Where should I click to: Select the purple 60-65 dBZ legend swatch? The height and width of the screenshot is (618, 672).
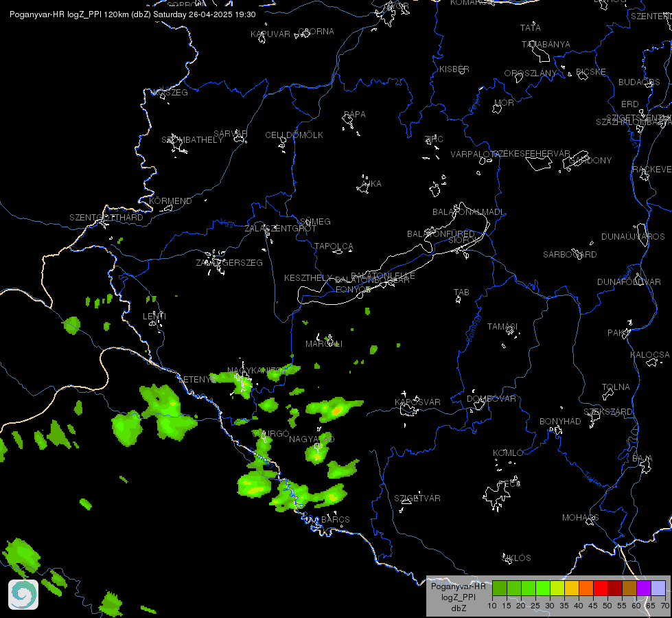643,588
